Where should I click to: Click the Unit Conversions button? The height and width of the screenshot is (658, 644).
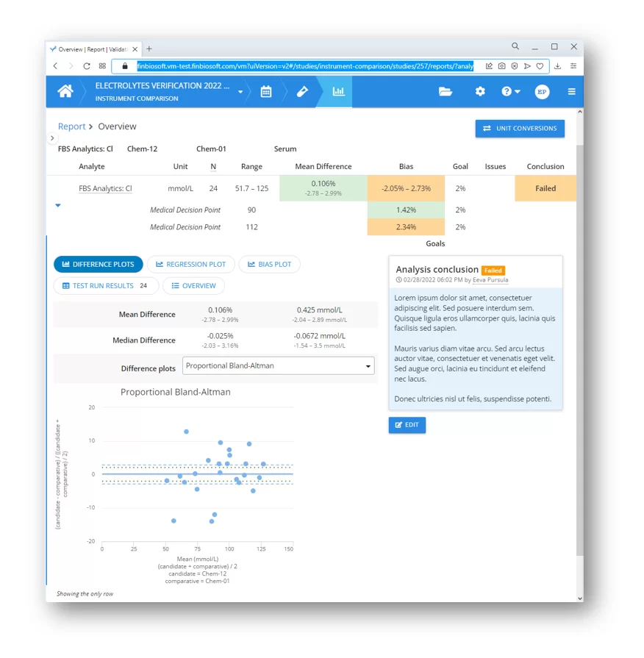pos(520,129)
